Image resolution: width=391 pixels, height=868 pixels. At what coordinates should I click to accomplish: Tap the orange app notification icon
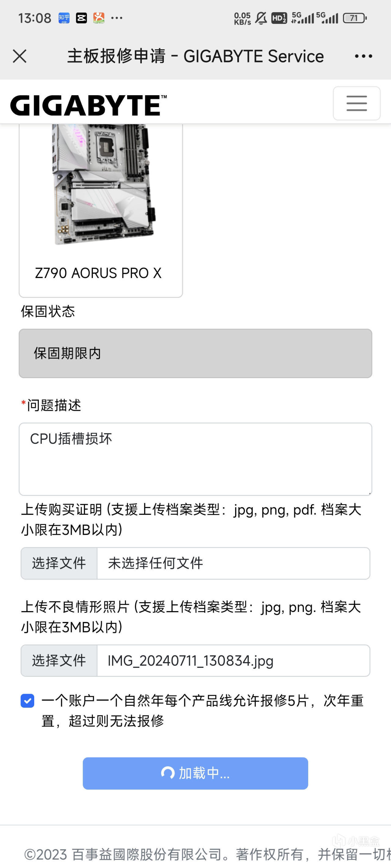(x=99, y=18)
